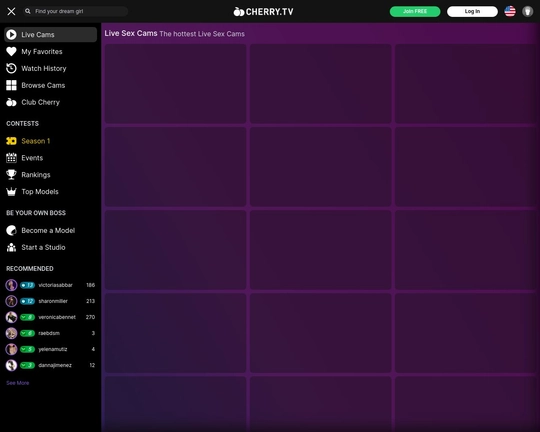Click the Top Models crown icon
540x432 pixels.
[11, 192]
